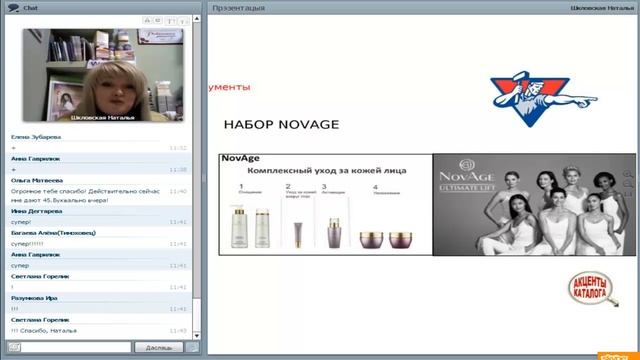Click chat sender name Багаева Алёна
640x360 pixels.
tap(53, 233)
